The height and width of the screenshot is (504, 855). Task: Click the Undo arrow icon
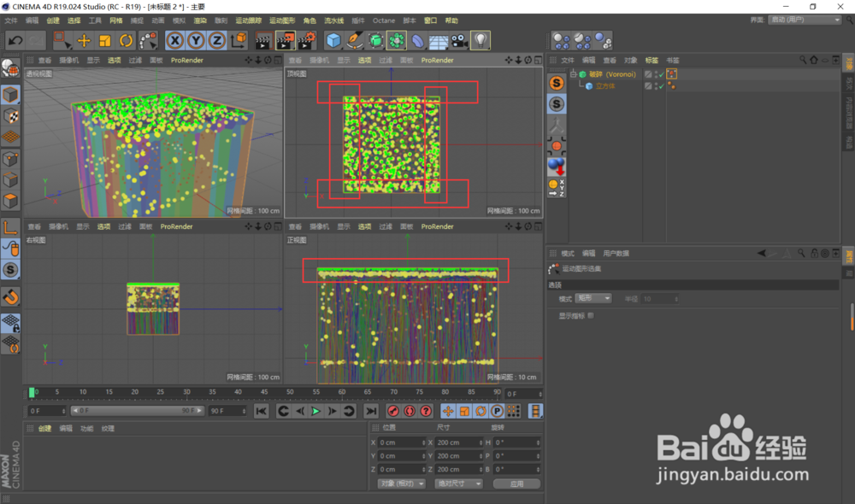[15, 41]
